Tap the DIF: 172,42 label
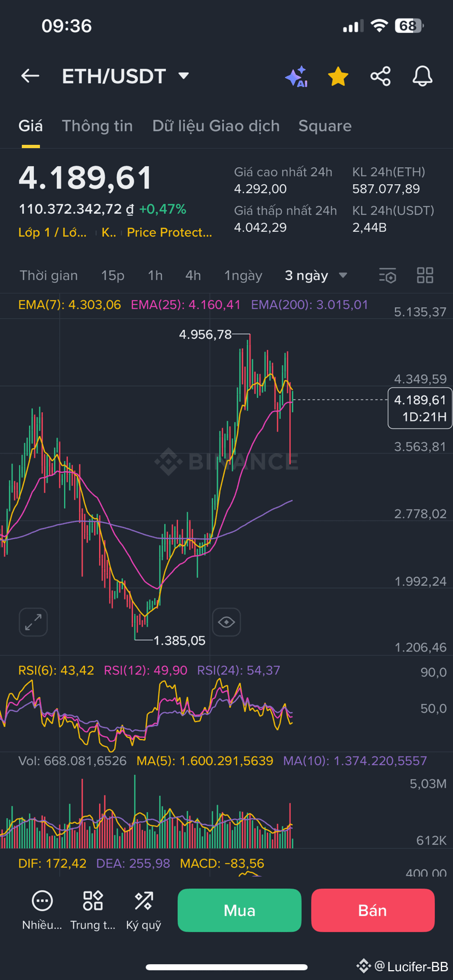 pos(53,864)
